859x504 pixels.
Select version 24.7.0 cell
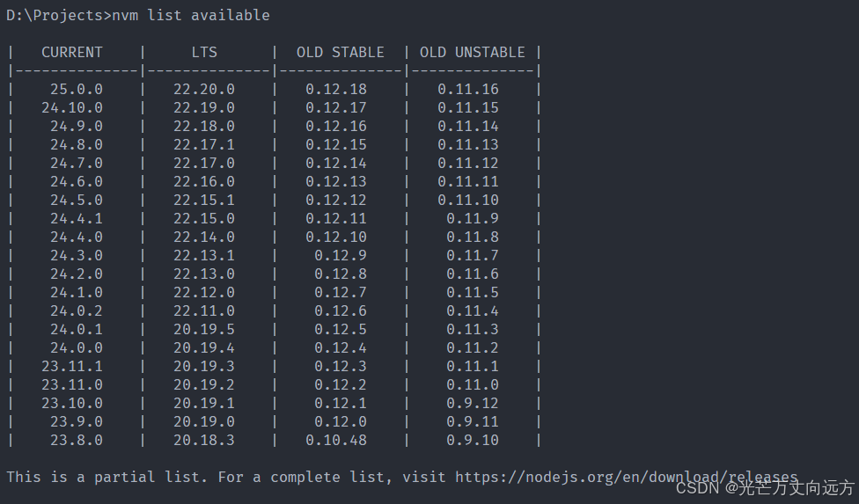[x=77, y=163]
